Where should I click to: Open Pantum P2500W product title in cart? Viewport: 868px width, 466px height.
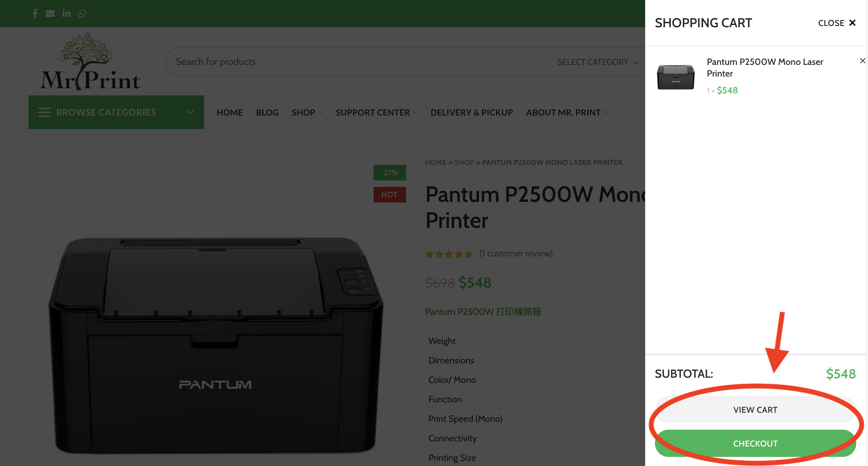tap(765, 68)
